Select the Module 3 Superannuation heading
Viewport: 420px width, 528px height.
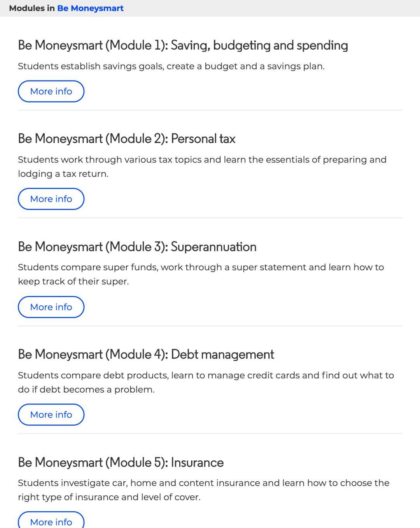[x=137, y=247]
